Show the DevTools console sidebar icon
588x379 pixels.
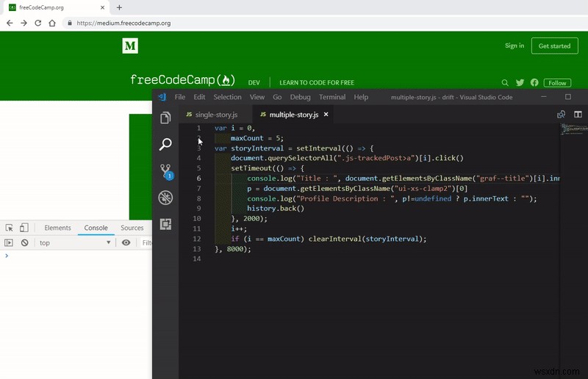9,242
